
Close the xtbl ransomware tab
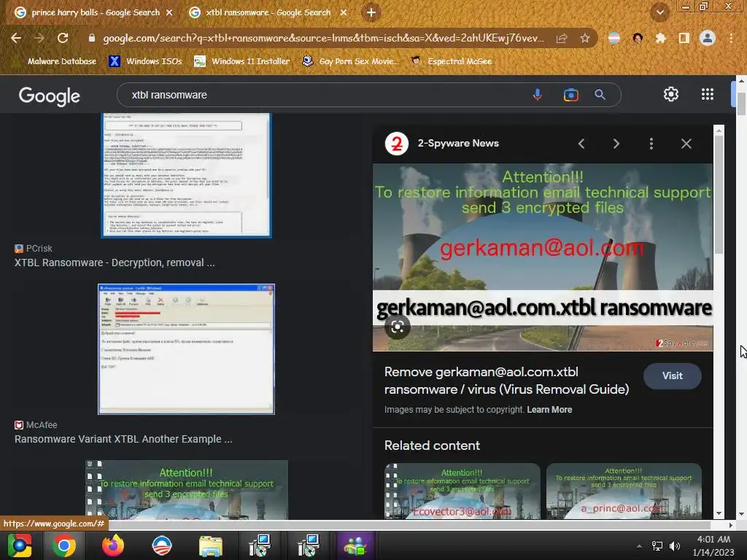(344, 12)
